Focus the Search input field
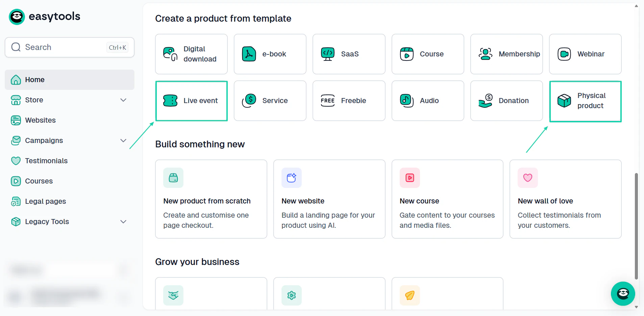Image resolution: width=644 pixels, height=316 pixels. 70,47
